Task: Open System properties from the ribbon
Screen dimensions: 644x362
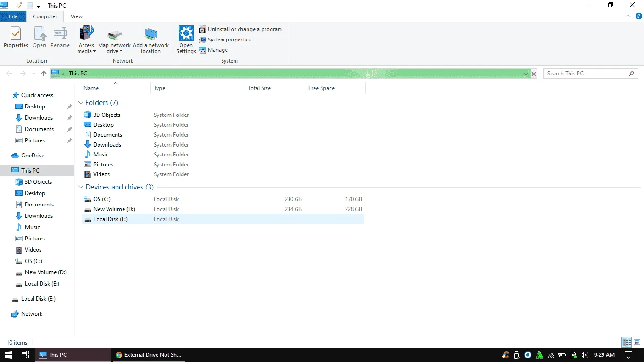Action: tap(225, 40)
